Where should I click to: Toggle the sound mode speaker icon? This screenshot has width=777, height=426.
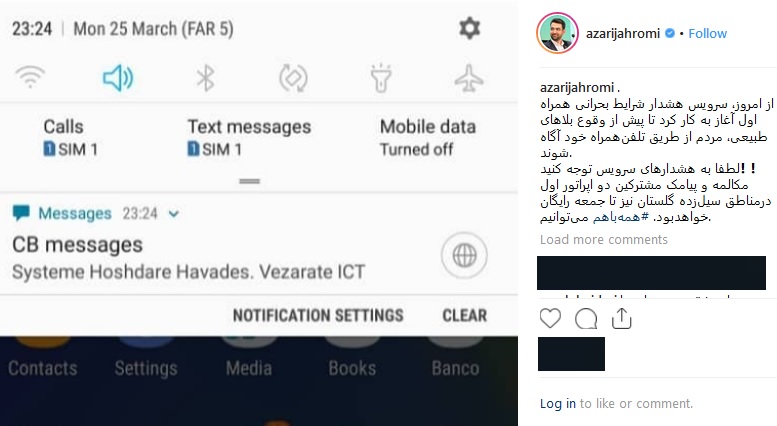118,78
